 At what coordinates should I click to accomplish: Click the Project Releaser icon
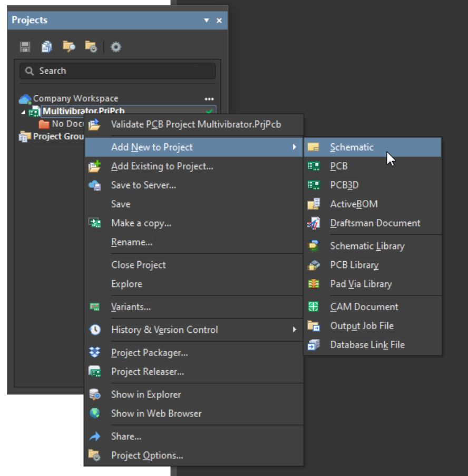[x=94, y=372]
